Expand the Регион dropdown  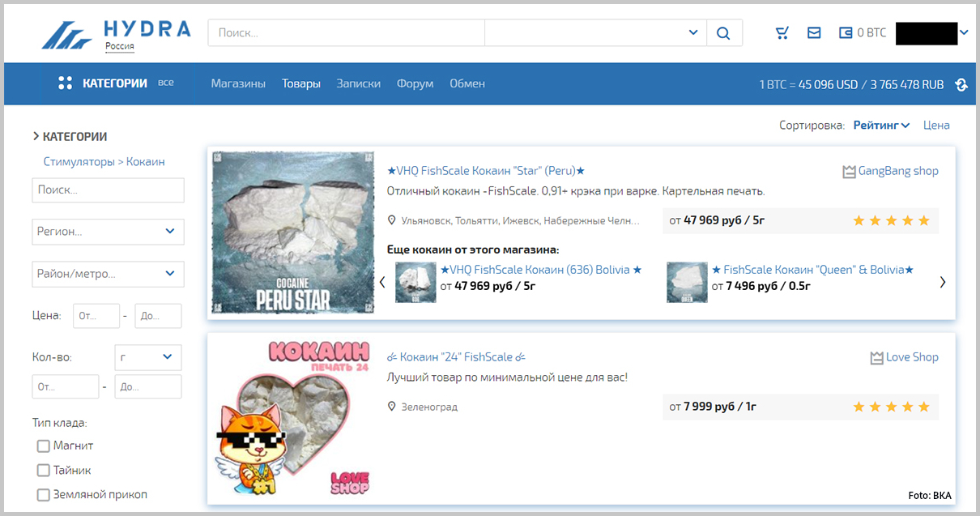click(x=109, y=232)
